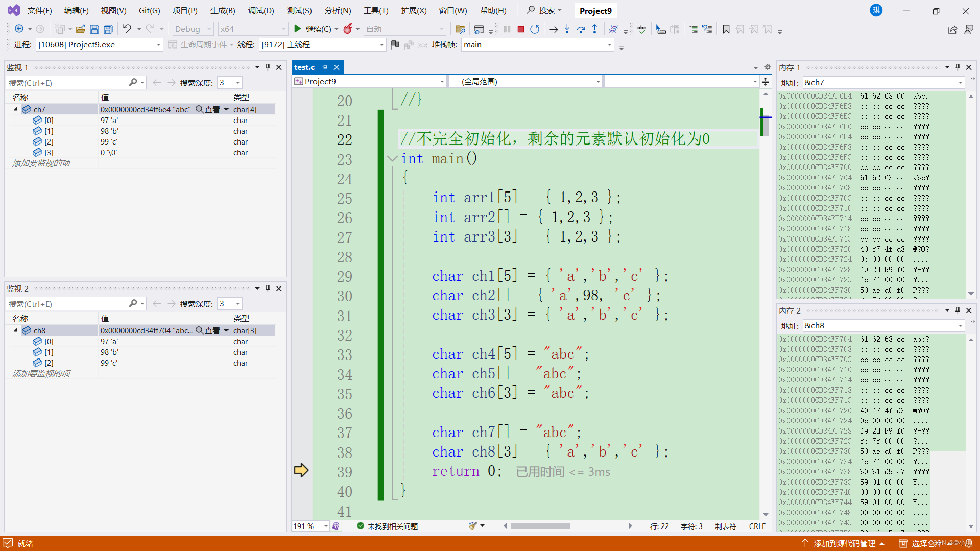Open the x64 platform dropdown

[x=252, y=29]
